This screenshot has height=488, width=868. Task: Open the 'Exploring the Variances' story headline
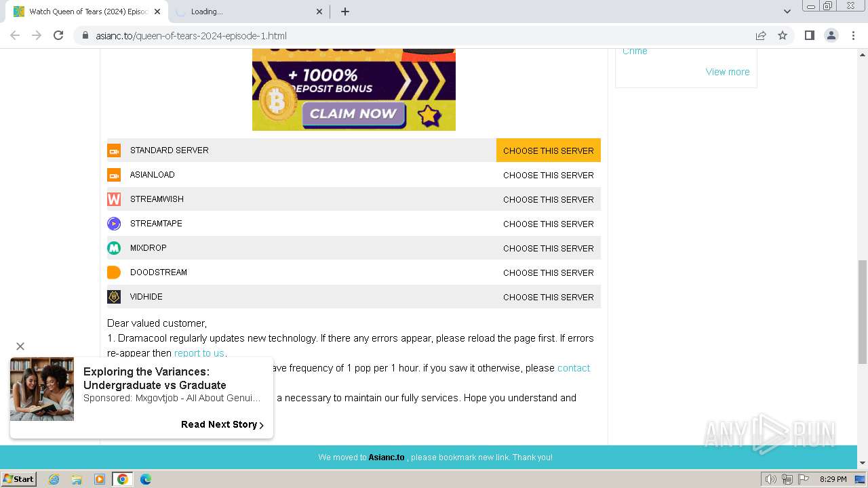[x=155, y=378]
